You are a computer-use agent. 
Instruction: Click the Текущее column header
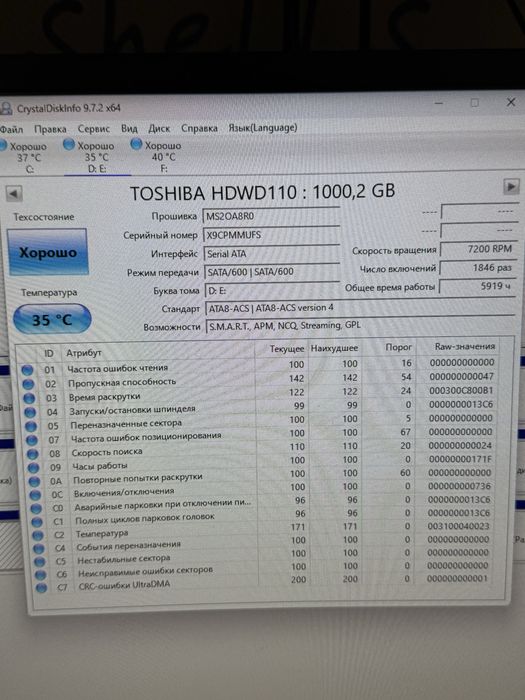pos(287,349)
